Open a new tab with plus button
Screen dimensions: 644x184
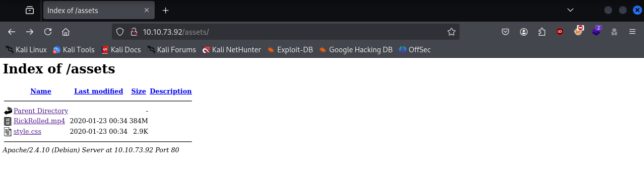tap(165, 10)
